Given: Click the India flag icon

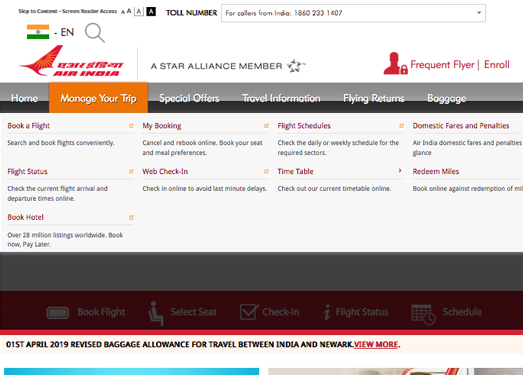Looking at the screenshot, I should coord(38,32).
